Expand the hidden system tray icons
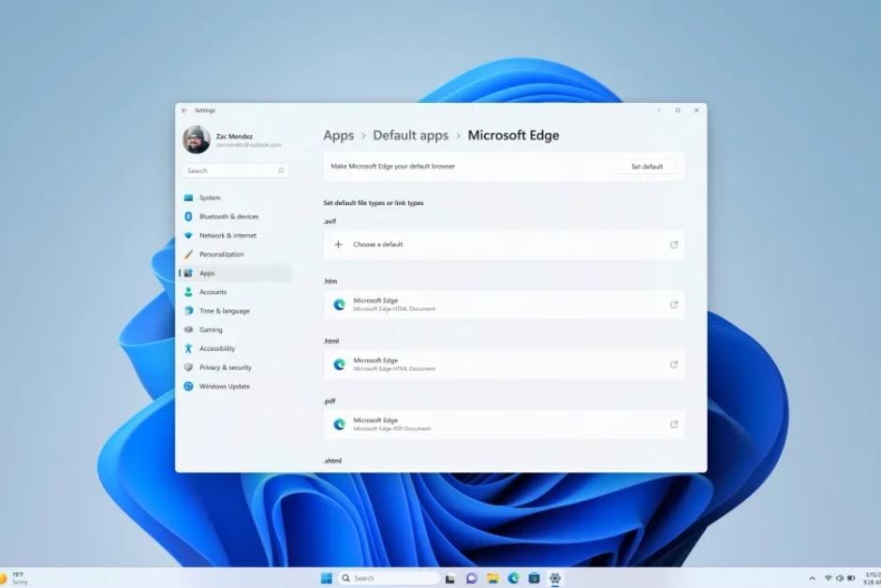Viewport: 881px width, 588px height. [x=812, y=579]
